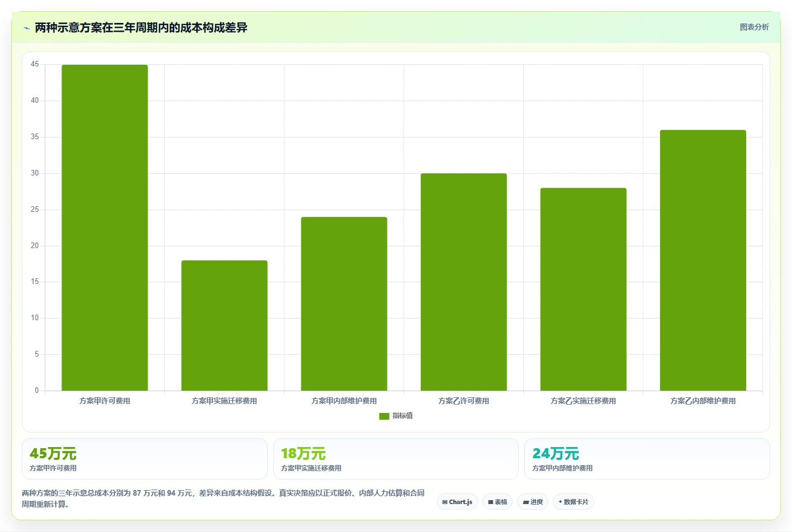Click x-axis label 方案甲实施迁移费用
Screen dimensions: 792x532
tap(224, 401)
